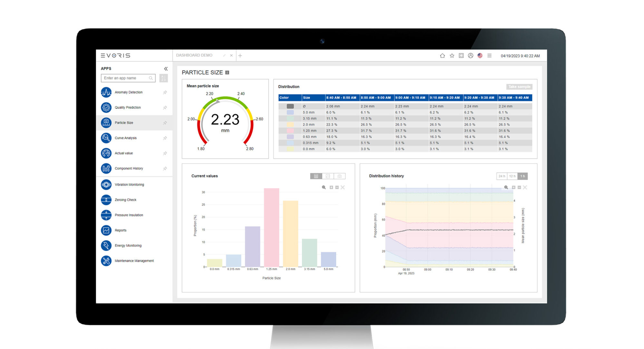Click the favorites star icon in header
The height and width of the screenshot is (349, 644).
(x=452, y=56)
